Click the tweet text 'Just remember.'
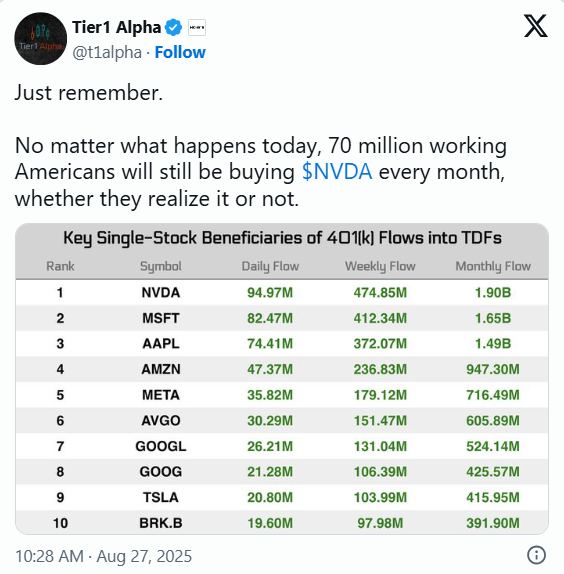564x574 pixels. [89, 93]
